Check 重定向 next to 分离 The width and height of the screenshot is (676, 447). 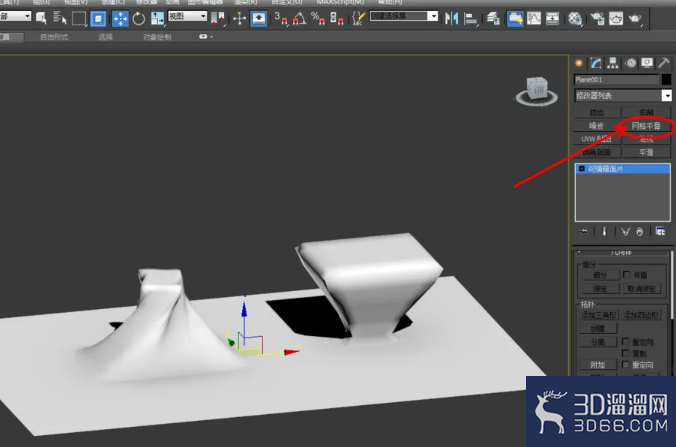(626, 342)
